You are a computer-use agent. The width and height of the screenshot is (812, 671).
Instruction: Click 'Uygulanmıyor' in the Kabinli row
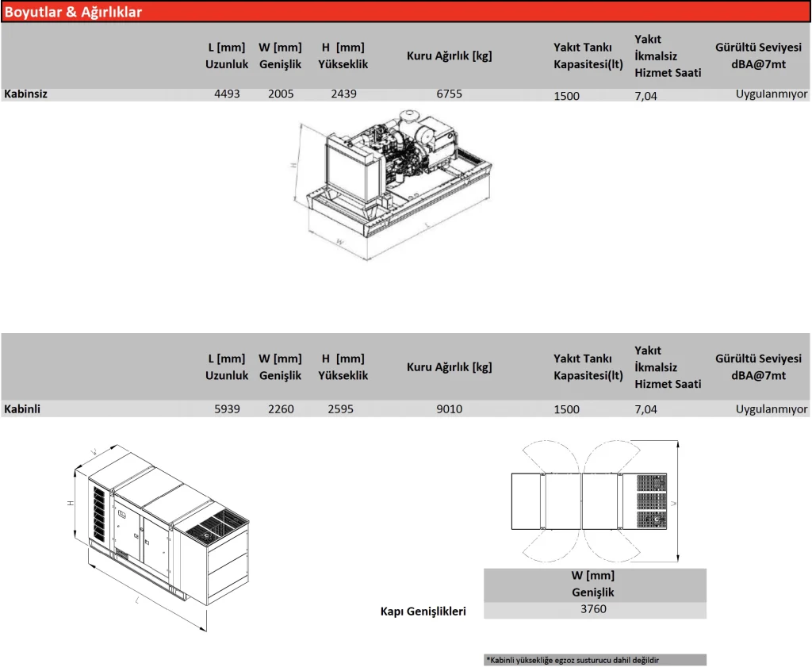[772, 409]
